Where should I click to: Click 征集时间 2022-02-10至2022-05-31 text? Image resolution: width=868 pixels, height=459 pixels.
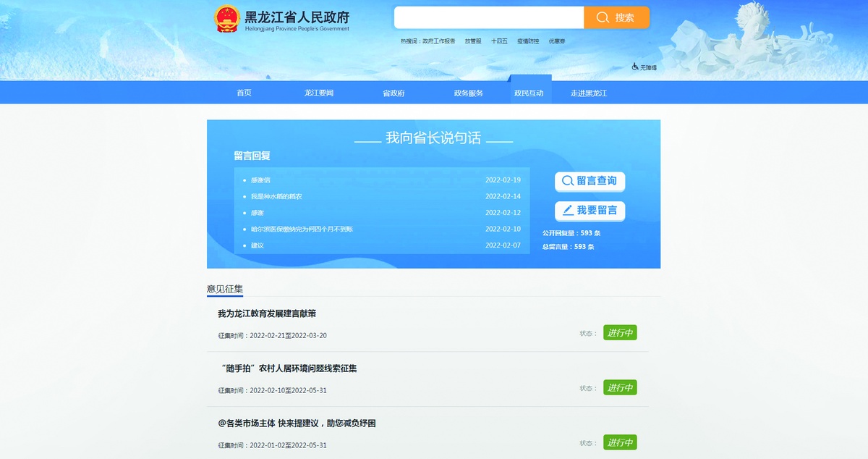(x=273, y=390)
